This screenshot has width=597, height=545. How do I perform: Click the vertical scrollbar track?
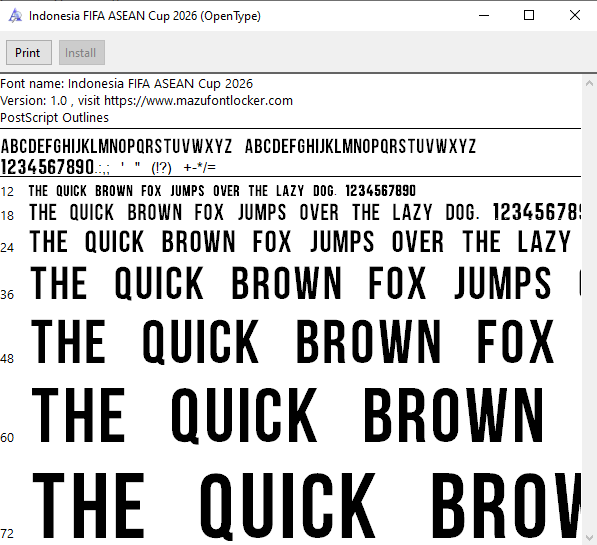tap(589, 310)
